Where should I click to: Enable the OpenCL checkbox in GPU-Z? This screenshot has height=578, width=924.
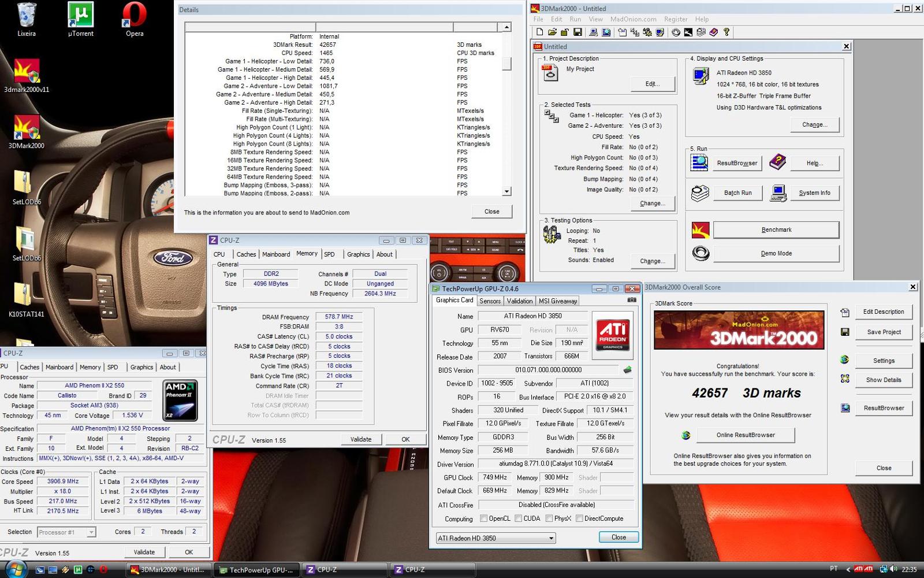click(483, 518)
